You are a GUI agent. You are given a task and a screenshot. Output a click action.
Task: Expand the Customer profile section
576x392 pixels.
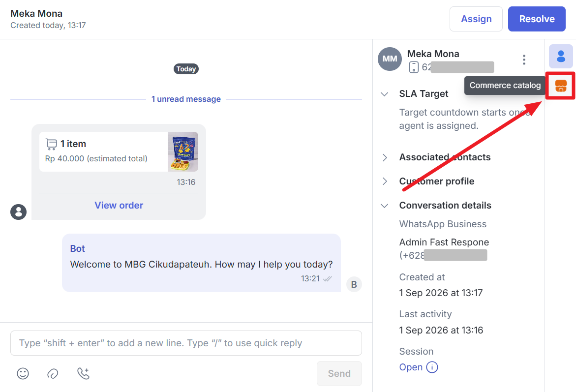point(385,181)
